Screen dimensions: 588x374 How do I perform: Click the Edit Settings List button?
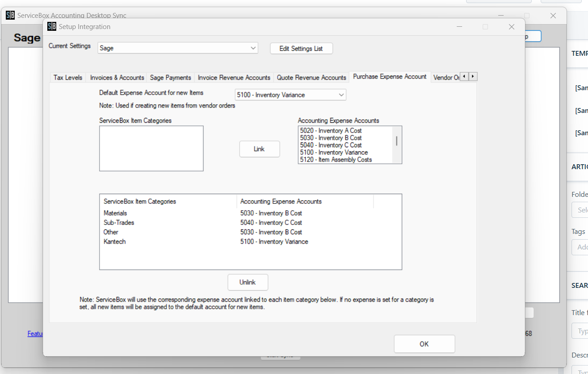click(x=301, y=48)
